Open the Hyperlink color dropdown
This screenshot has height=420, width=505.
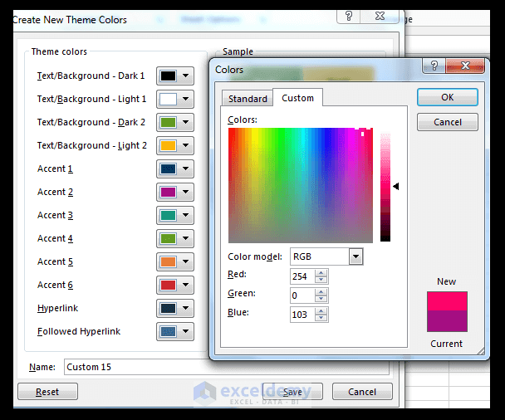point(175,308)
